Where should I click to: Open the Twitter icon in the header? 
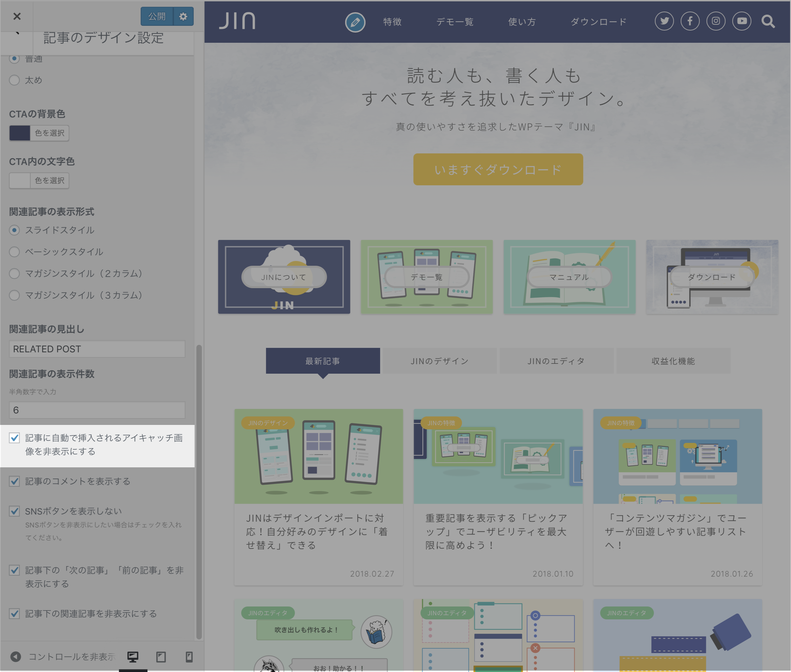[664, 21]
